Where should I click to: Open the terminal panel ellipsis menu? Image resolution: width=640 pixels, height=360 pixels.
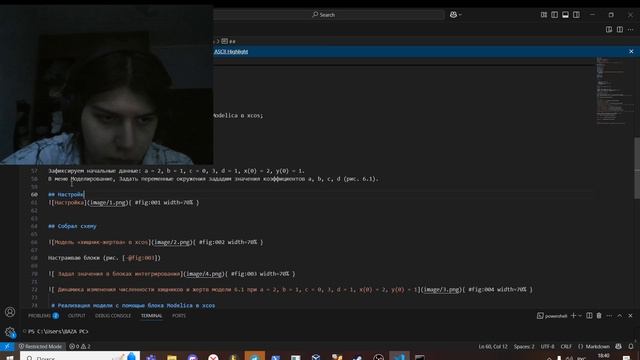tap(609, 316)
